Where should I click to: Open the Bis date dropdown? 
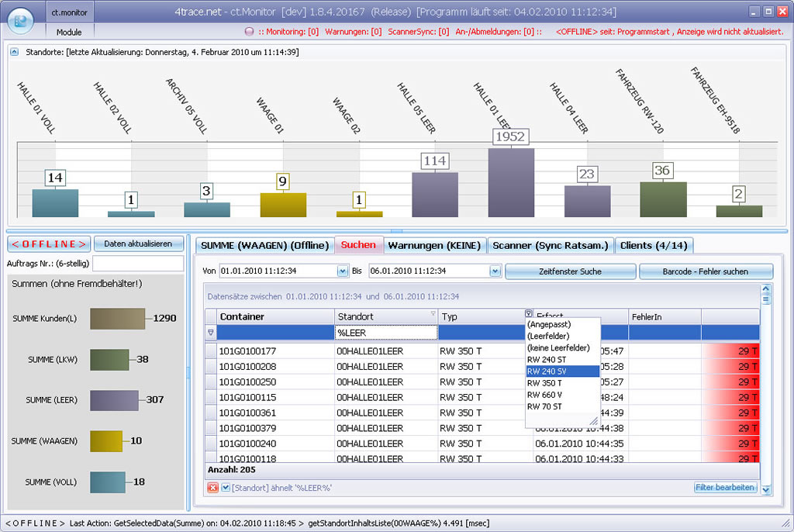[x=495, y=271]
